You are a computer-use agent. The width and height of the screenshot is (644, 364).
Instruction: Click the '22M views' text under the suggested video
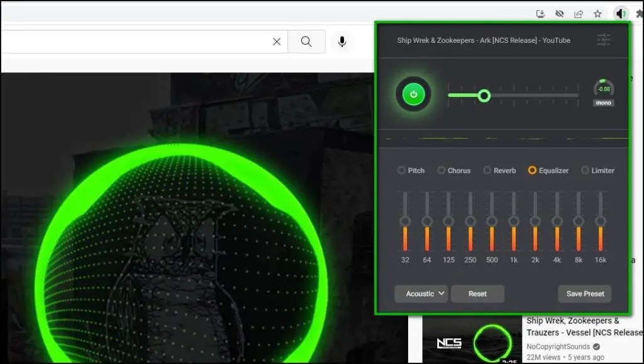click(543, 358)
